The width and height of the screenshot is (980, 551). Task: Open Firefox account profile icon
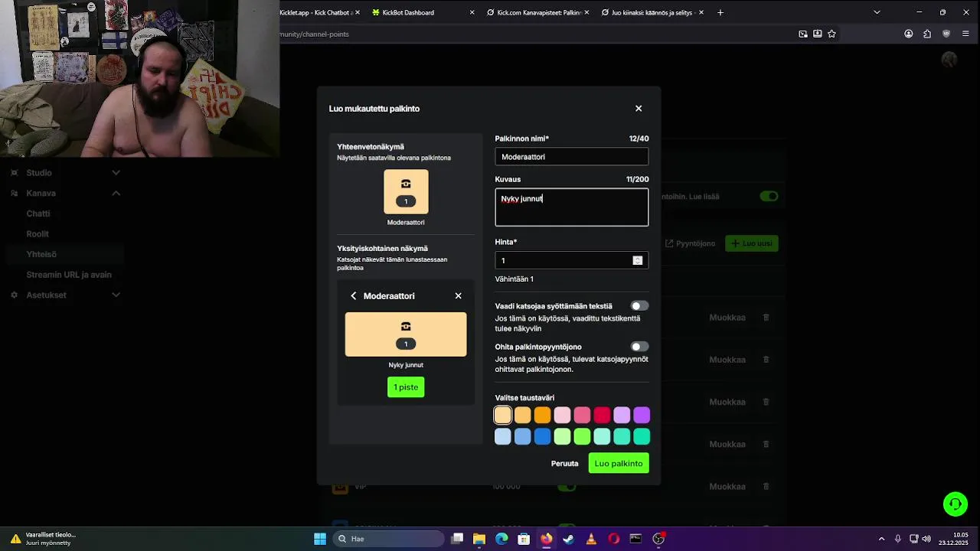pos(908,34)
